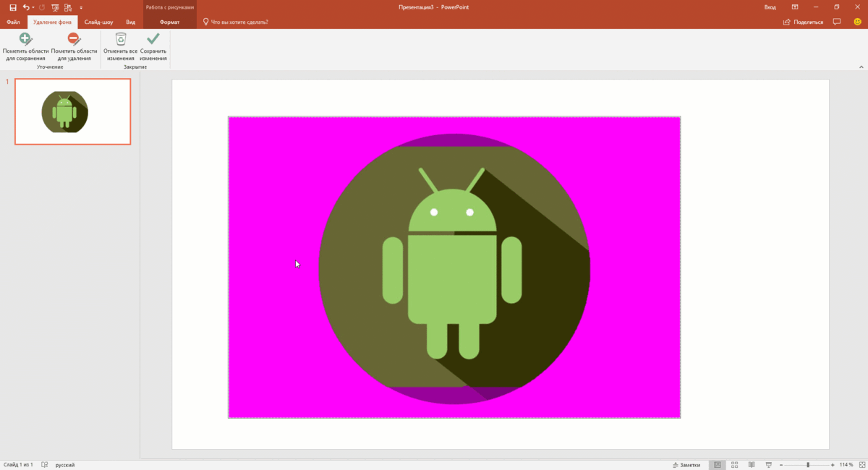Click the Поделиться share button
The height and width of the screenshot is (470, 868).
[x=803, y=22]
